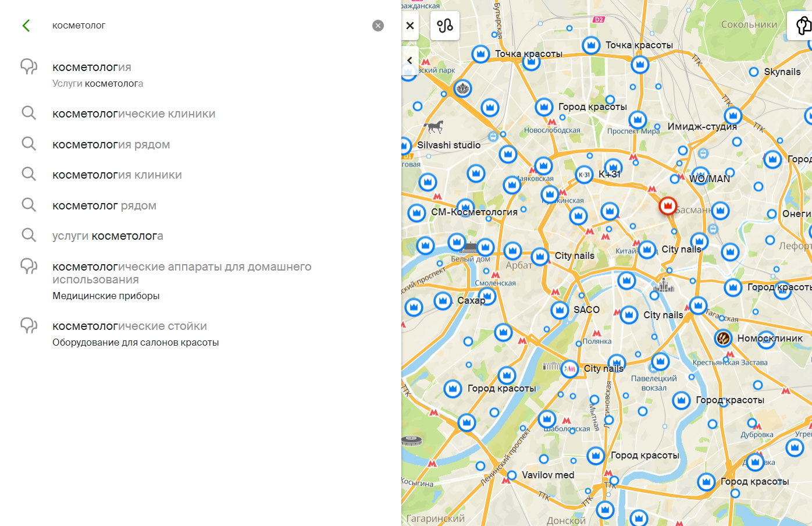The image size is (812, 526).
Task: Click 'Новослободская' metro station label
Action: (552, 130)
